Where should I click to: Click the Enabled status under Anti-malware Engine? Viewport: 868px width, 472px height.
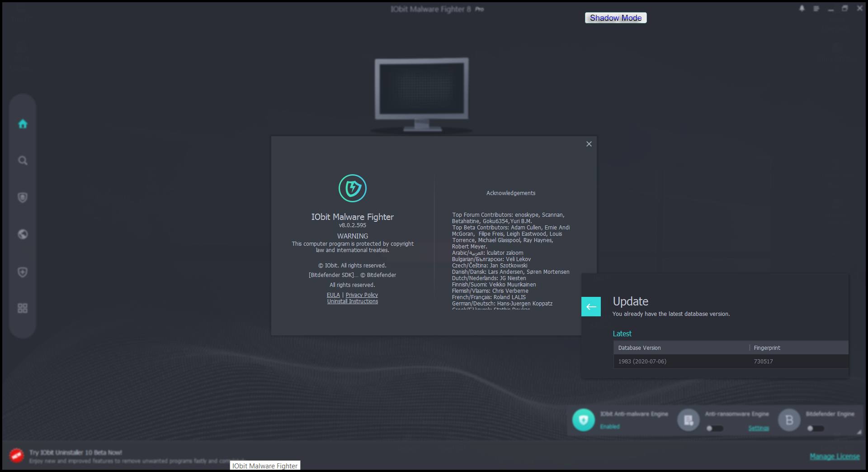click(x=610, y=427)
